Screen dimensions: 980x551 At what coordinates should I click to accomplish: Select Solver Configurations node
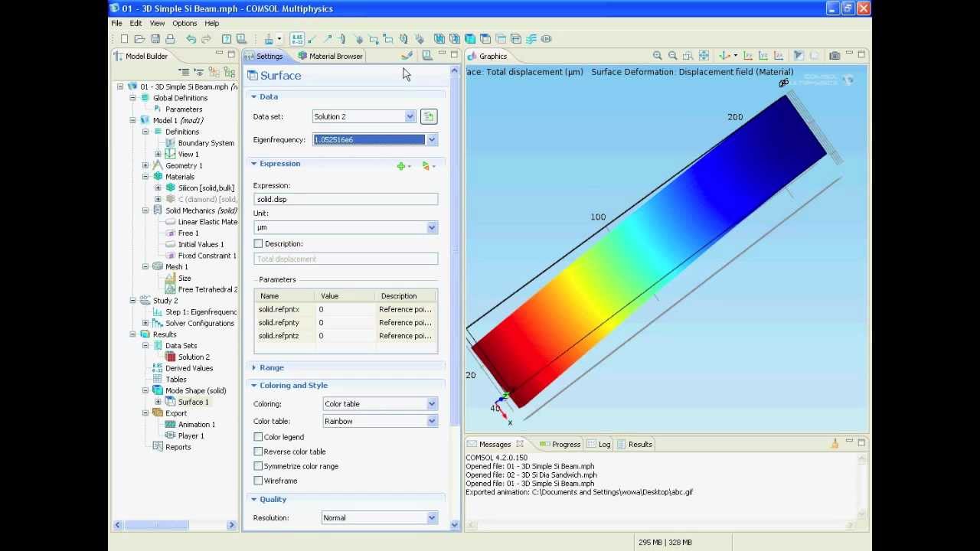(193, 323)
